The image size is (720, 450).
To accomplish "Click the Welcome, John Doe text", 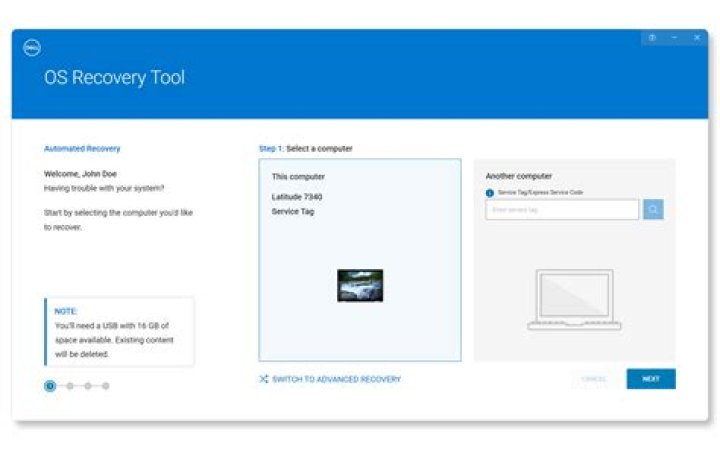I will (80, 174).
